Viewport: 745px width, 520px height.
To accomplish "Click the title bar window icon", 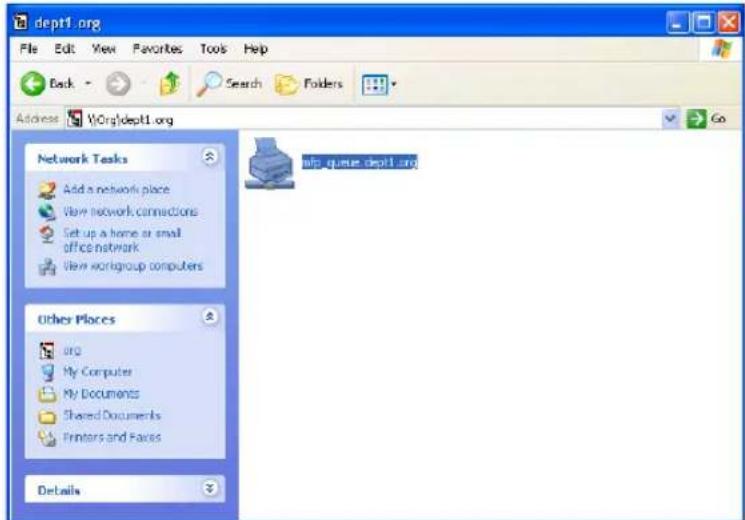I will tap(20, 22).
